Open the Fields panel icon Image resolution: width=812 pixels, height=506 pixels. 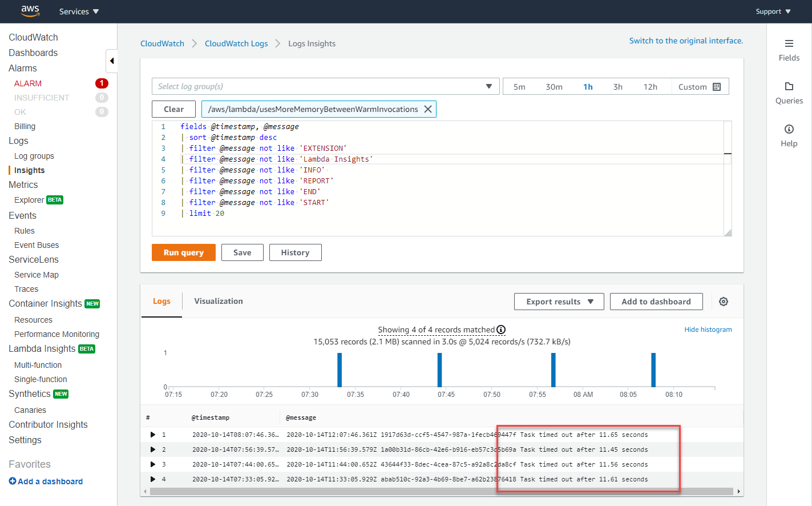(x=789, y=44)
